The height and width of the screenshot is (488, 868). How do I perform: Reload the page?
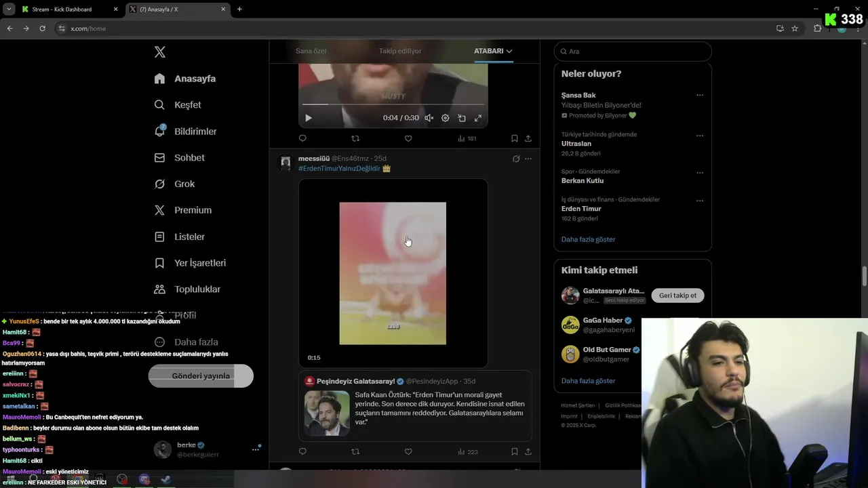pyautogui.click(x=42, y=28)
